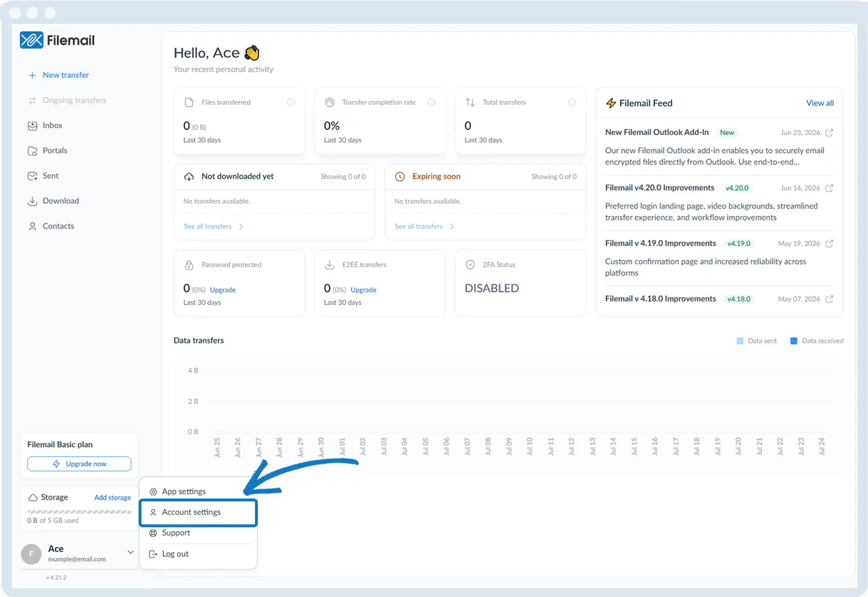Click Add storage link
This screenshot has width=868, height=597.
112,497
